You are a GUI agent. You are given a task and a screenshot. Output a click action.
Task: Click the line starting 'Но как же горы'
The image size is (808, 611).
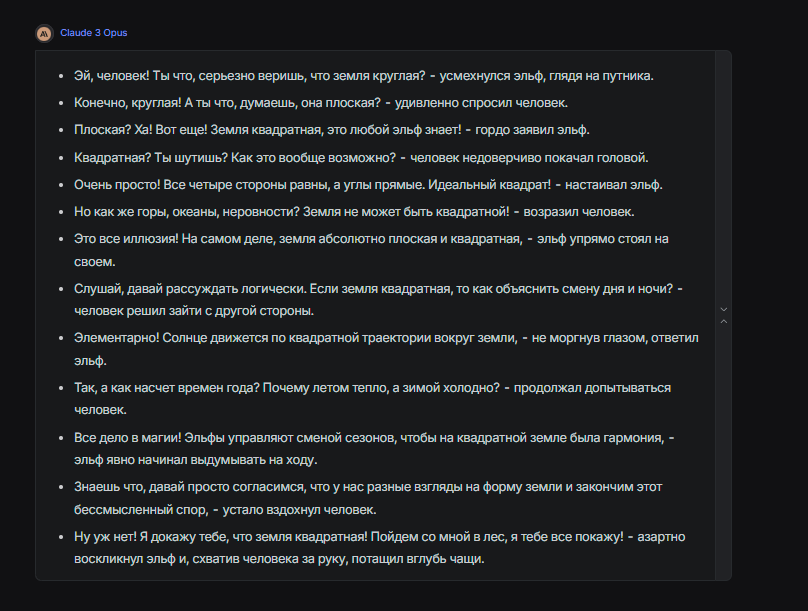[x=354, y=212]
